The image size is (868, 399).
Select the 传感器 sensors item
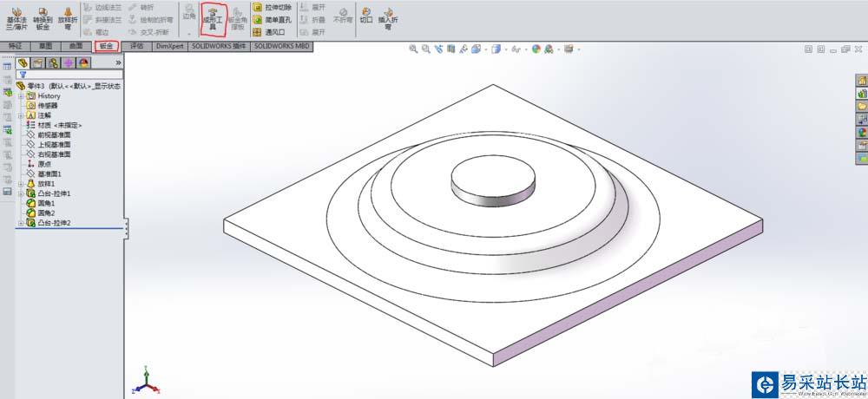[x=42, y=105]
